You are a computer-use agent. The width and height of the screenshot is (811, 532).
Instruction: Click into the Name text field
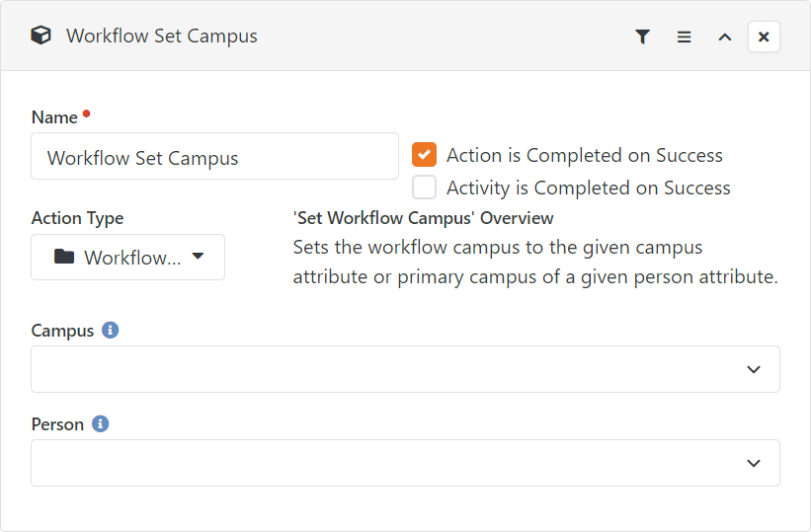(214, 156)
